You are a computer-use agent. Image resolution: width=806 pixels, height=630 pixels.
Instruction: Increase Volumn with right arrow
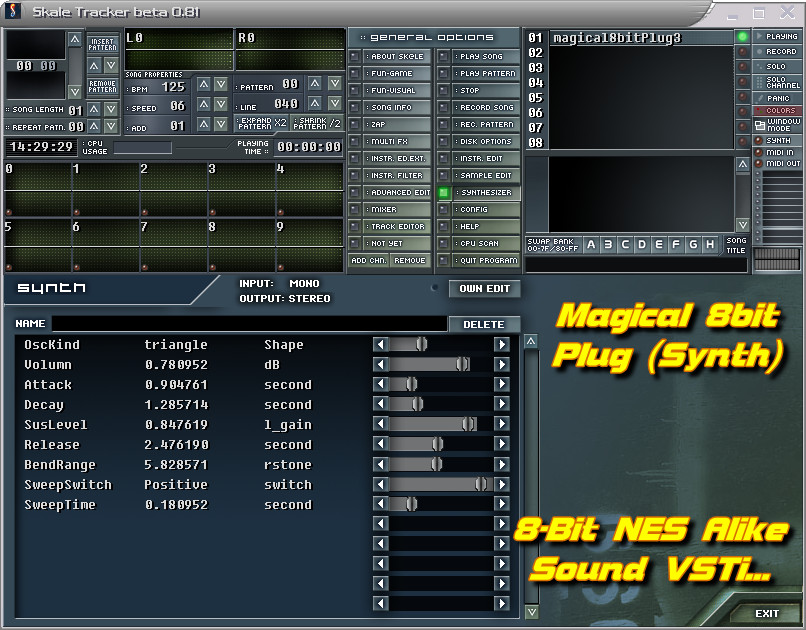pyautogui.click(x=502, y=364)
